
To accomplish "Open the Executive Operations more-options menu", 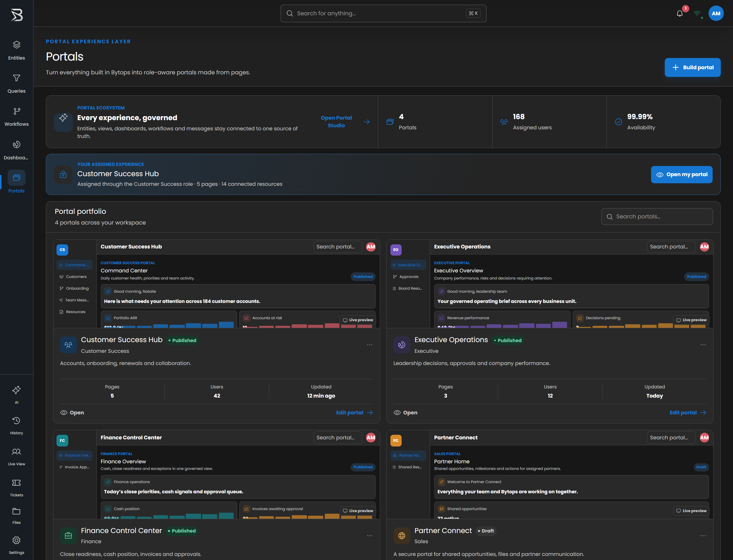I will pos(703,345).
